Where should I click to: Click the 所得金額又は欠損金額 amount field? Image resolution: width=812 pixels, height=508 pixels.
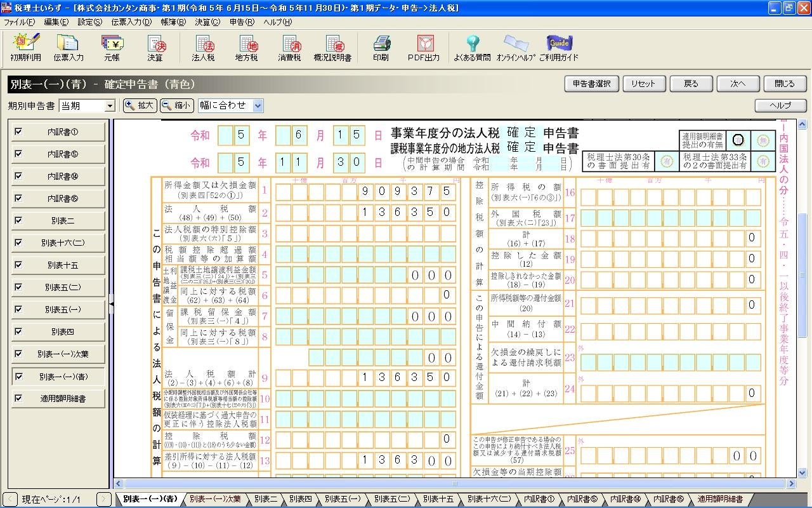[x=366, y=191]
